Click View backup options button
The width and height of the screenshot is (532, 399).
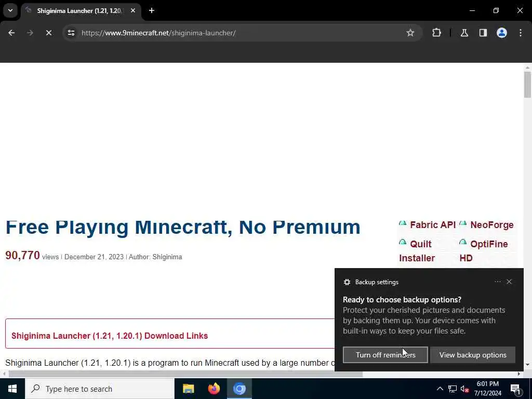[473, 355]
